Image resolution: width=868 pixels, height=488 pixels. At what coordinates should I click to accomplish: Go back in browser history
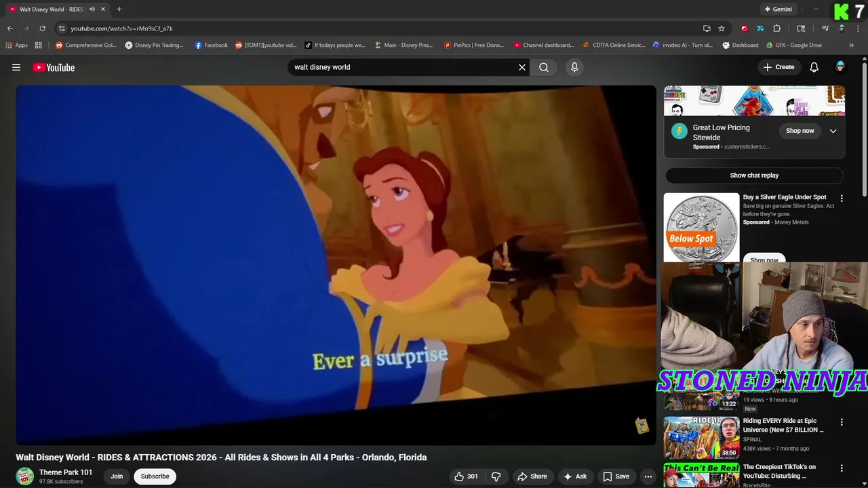[x=9, y=28]
